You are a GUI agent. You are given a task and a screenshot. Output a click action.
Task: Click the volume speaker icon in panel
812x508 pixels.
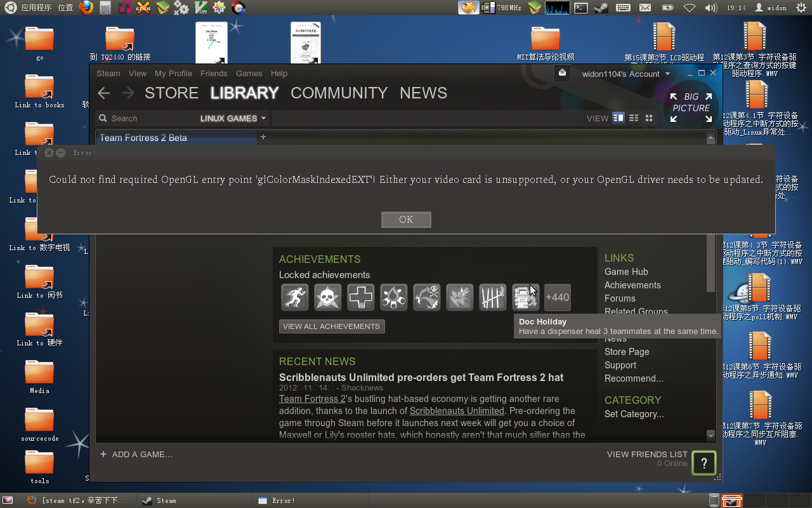click(711, 8)
